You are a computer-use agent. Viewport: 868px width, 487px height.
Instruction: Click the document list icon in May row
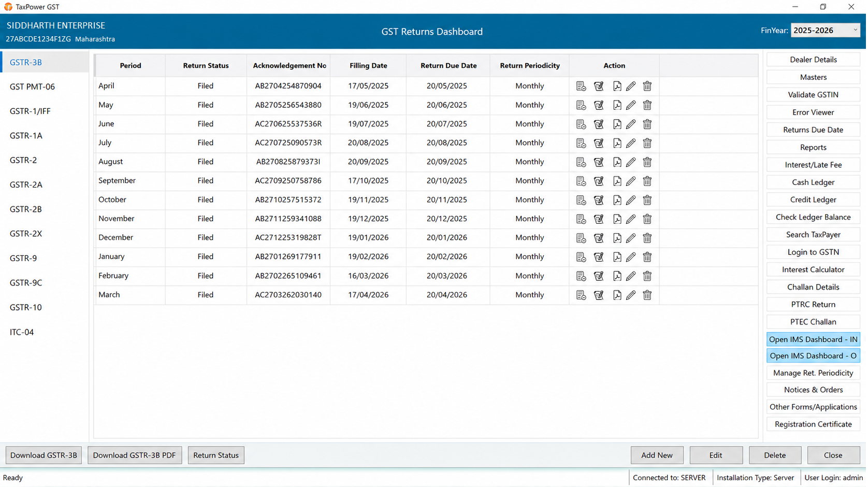point(581,105)
